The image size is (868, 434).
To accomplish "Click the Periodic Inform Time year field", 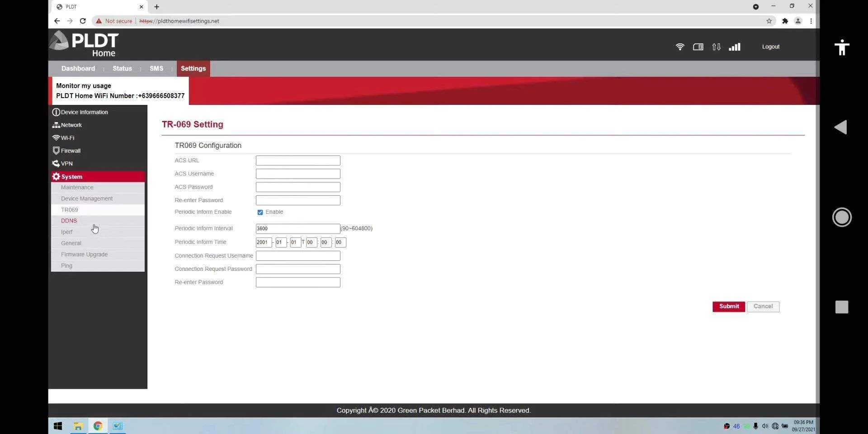I will 264,242.
